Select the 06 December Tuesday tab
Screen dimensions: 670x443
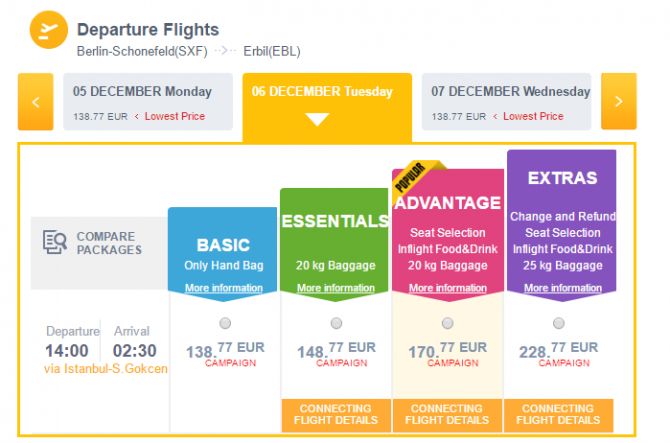(327, 107)
